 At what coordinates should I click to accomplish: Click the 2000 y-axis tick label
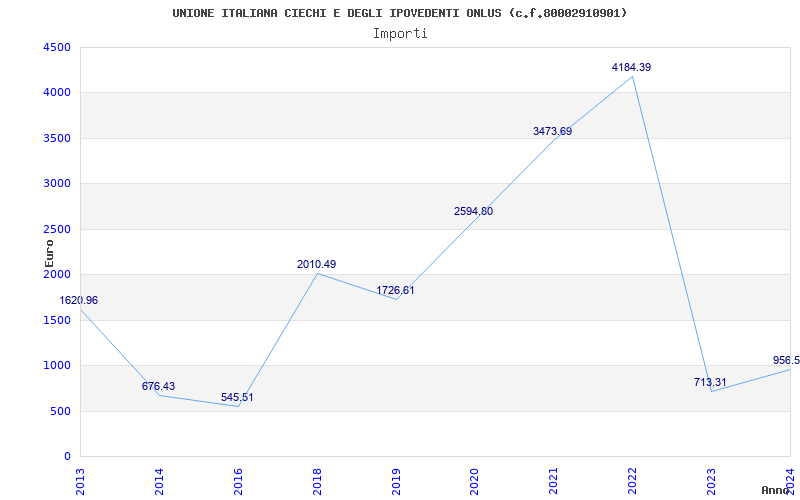55,274
